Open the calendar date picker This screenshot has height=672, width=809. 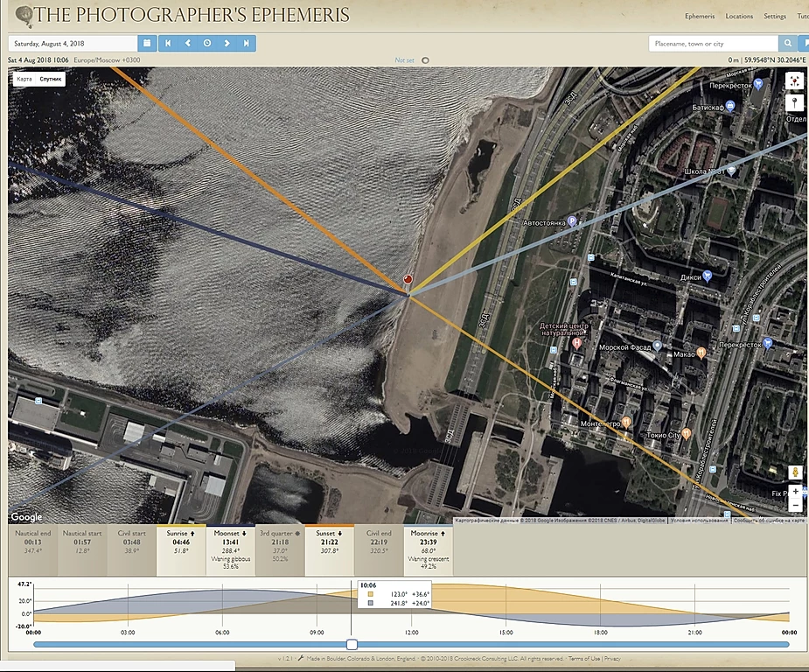click(147, 44)
